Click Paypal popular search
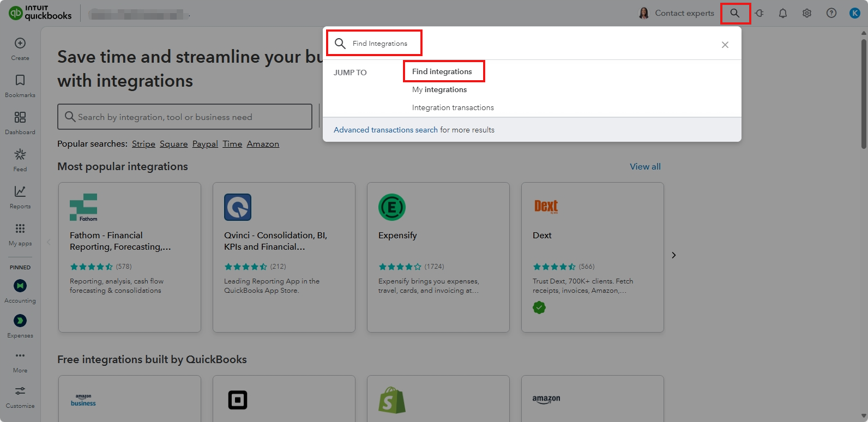This screenshot has width=868, height=422. click(x=205, y=144)
